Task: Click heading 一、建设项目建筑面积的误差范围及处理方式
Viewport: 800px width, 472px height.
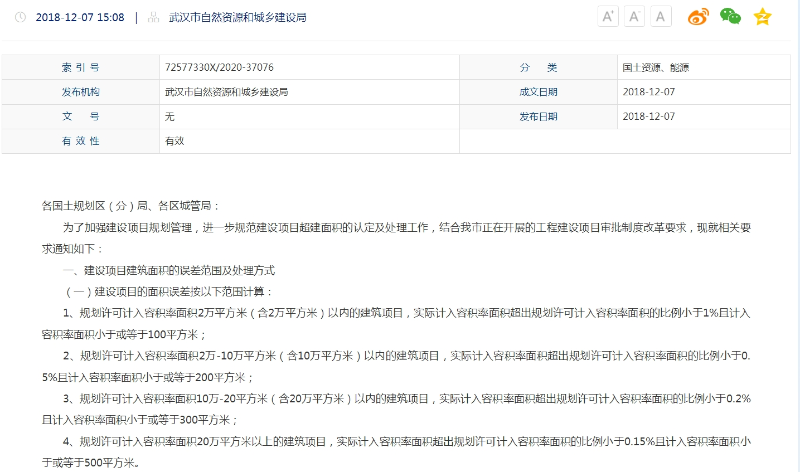Action: click(169, 270)
